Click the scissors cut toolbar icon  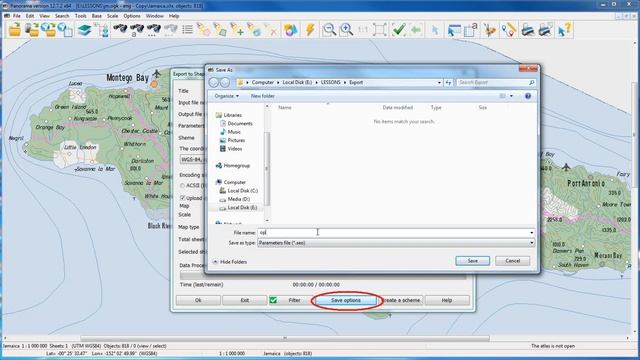tap(489, 30)
